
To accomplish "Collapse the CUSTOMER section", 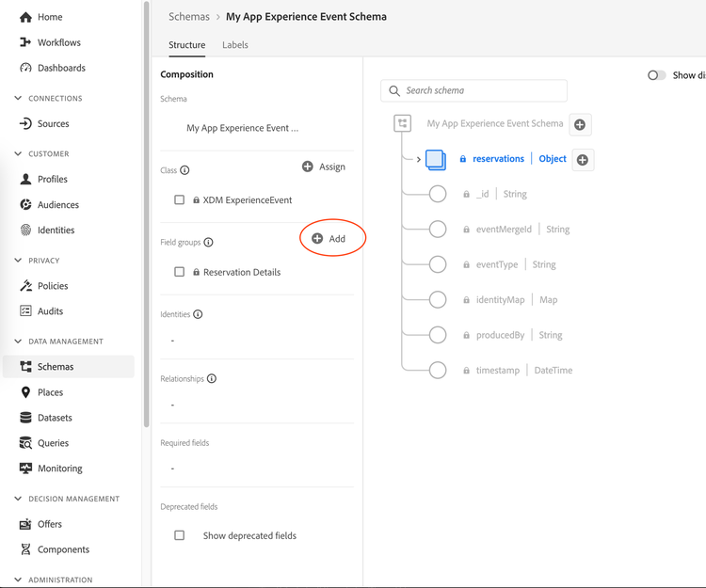I will [18, 154].
